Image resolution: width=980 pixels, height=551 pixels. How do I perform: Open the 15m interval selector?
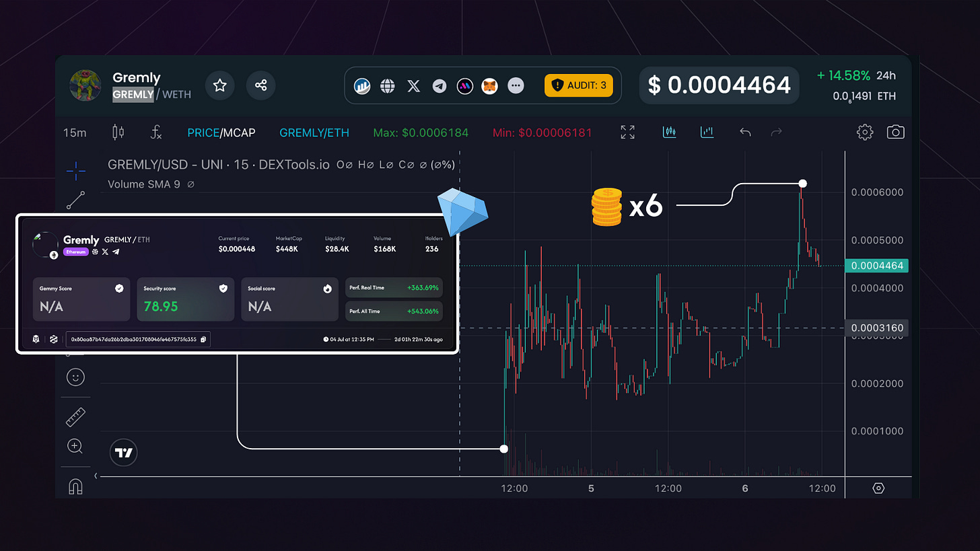pyautogui.click(x=75, y=133)
